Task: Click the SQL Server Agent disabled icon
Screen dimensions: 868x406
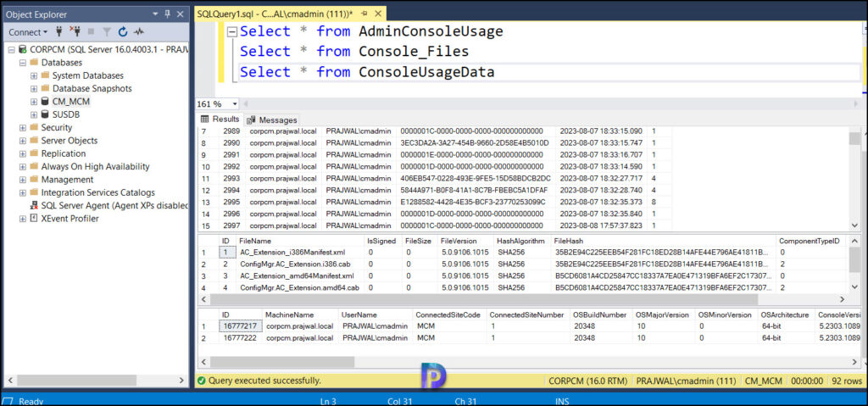Action: pos(34,205)
